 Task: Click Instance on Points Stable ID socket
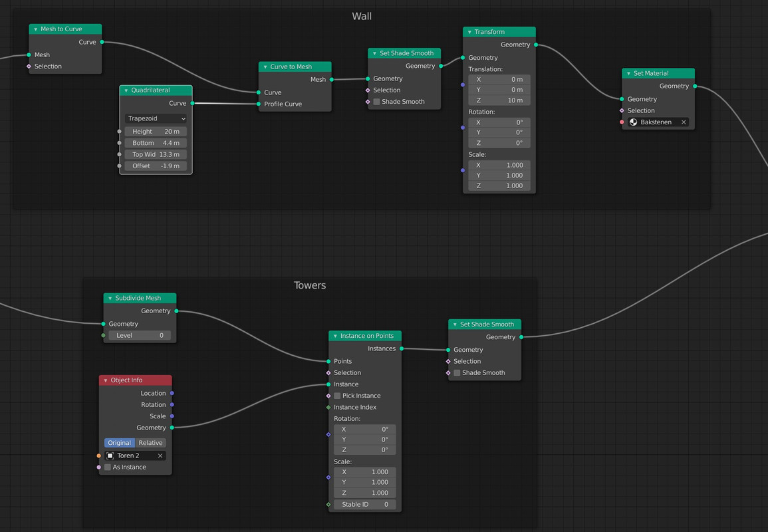point(328,505)
